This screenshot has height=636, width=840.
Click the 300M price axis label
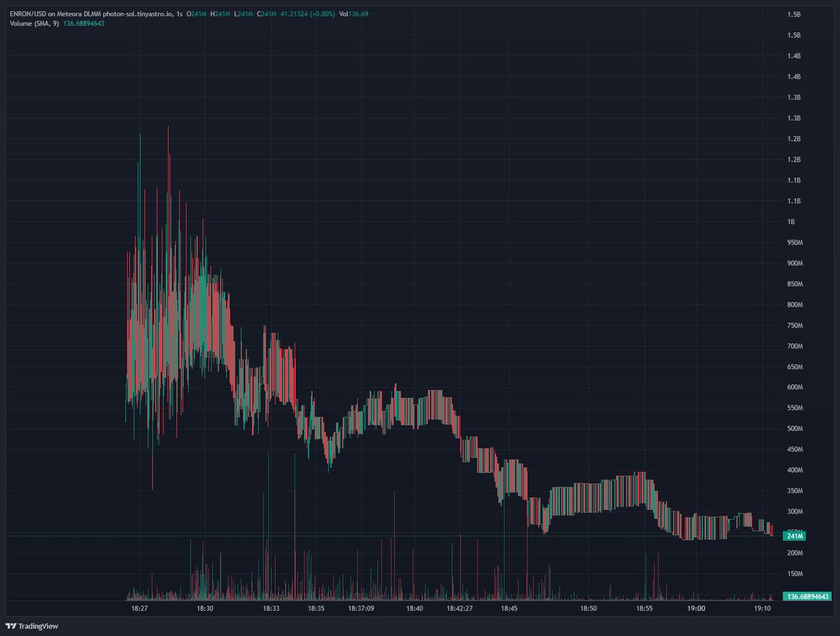coord(794,511)
